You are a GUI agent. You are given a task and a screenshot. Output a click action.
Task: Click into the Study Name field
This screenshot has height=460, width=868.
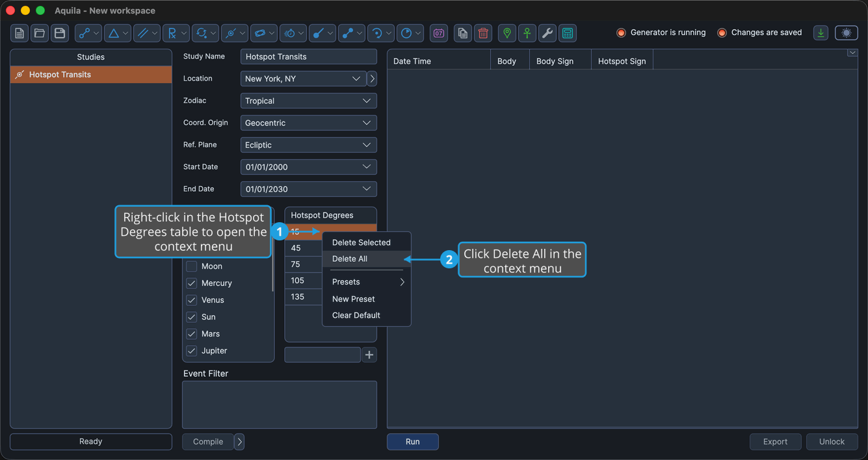pos(309,57)
